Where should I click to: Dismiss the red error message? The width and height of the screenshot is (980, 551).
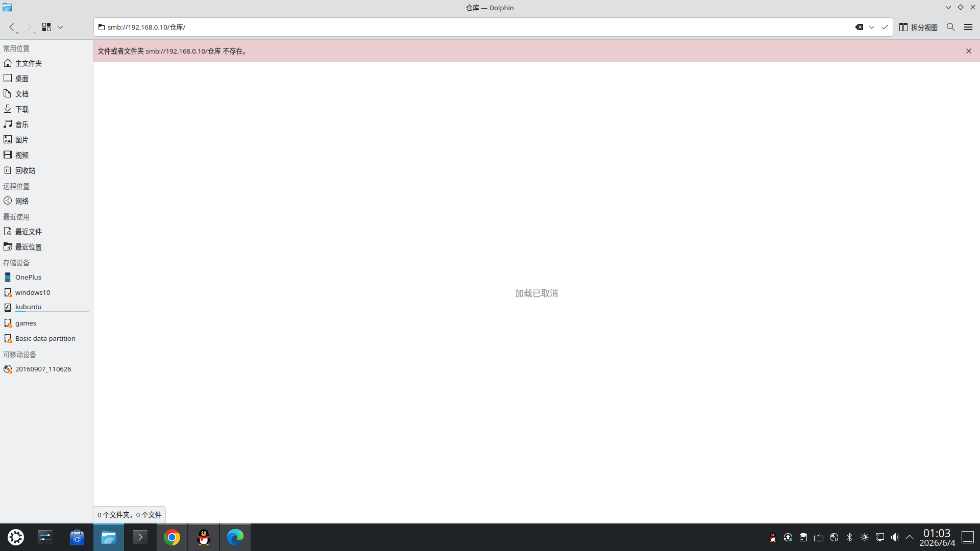(x=968, y=51)
